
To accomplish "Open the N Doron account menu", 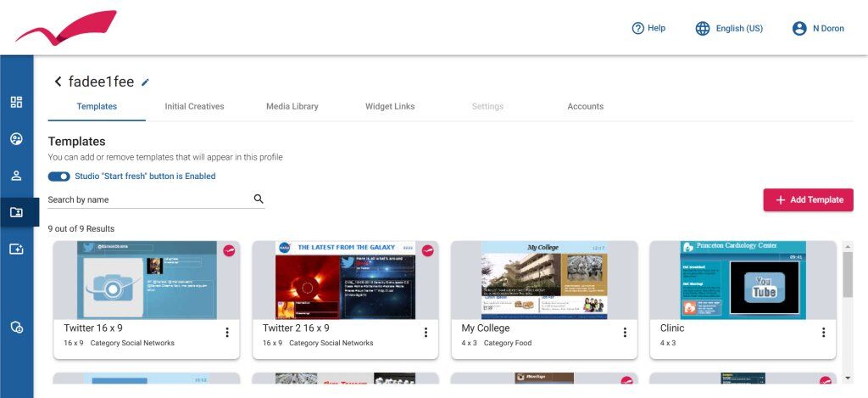I will coord(818,28).
